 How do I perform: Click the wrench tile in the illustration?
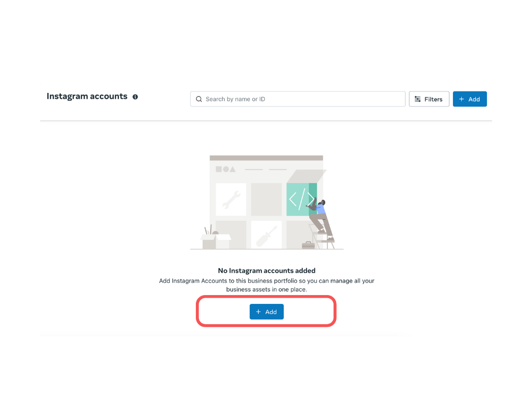[x=231, y=199]
